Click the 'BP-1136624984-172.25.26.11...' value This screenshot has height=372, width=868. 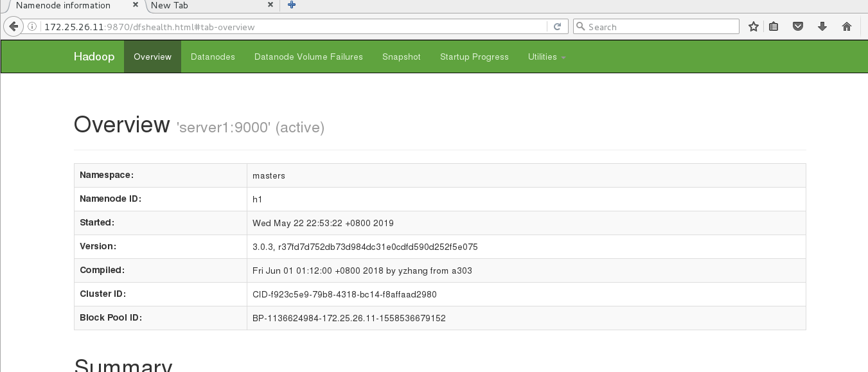[x=349, y=318]
